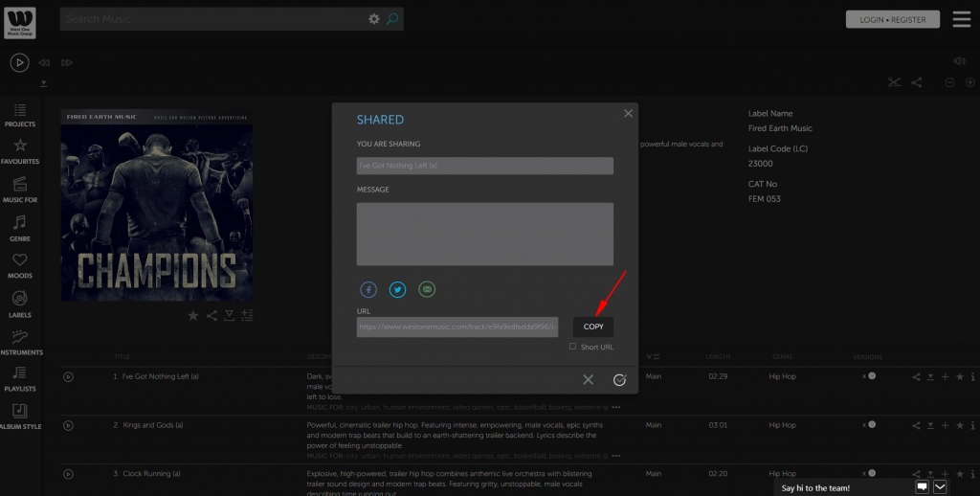This screenshot has height=496, width=980.
Task: Open the hamburger main menu
Action: [961, 19]
